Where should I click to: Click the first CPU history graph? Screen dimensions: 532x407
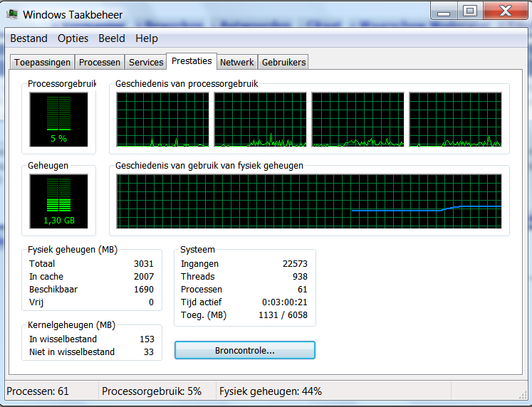162,120
